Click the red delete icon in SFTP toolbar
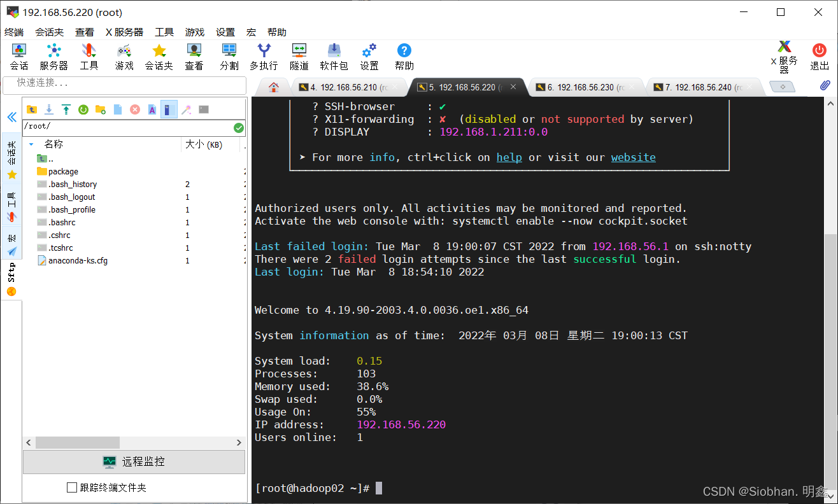 coord(135,109)
